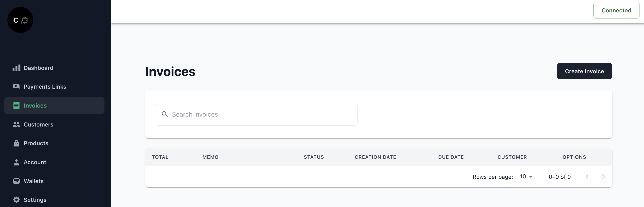This screenshot has height=207, width=644.
Task: Click the Customers people icon
Action: click(16, 124)
